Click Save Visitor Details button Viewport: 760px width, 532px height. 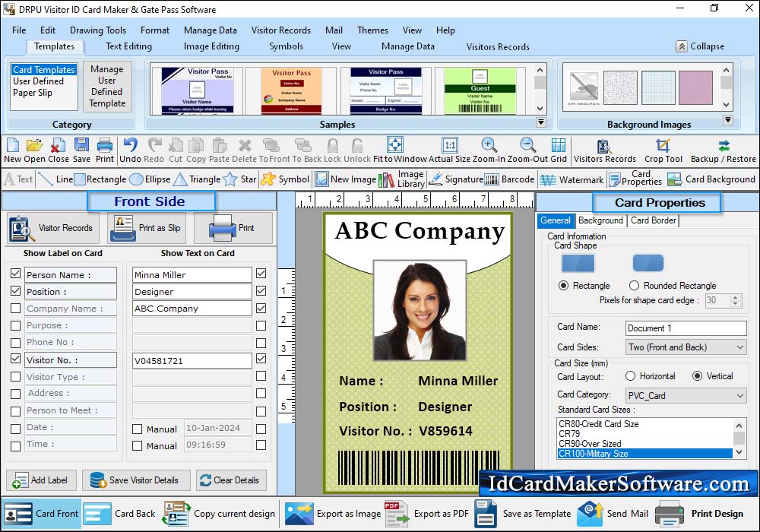pyautogui.click(x=136, y=480)
